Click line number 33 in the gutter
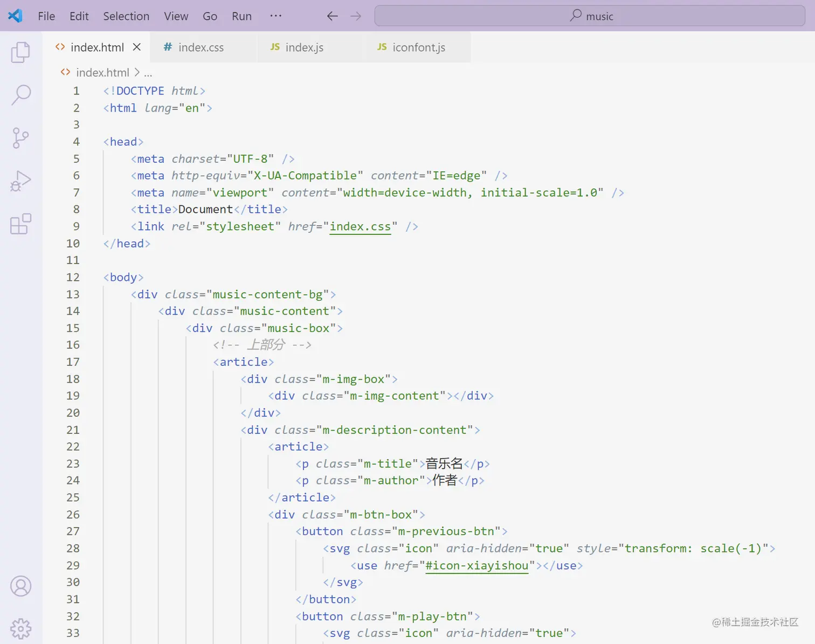 (x=73, y=633)
